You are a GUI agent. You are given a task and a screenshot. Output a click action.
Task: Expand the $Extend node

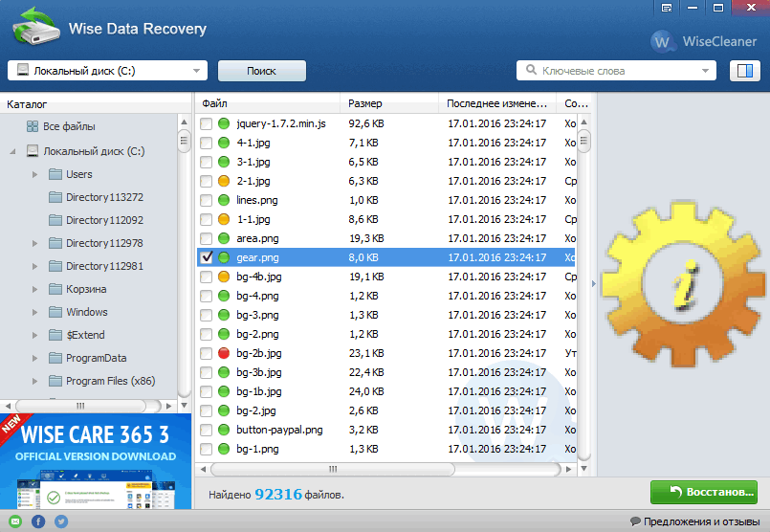point(34,335)
